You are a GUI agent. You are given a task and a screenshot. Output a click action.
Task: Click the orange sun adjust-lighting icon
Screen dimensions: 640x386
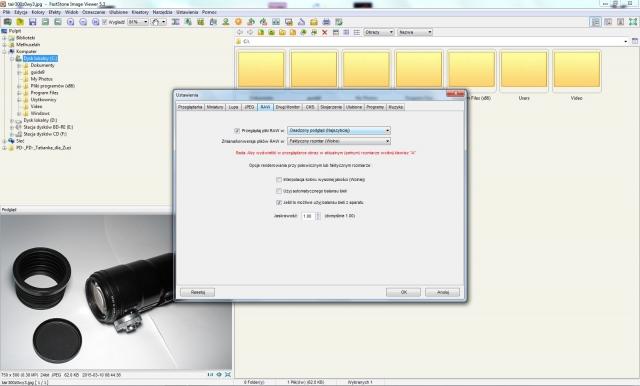pos(238,22)
